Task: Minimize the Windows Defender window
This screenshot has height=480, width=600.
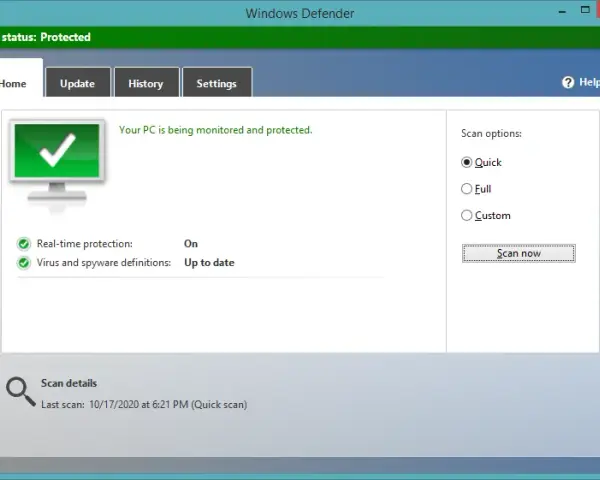Action: pyautogui.click(x=562, y=12)
